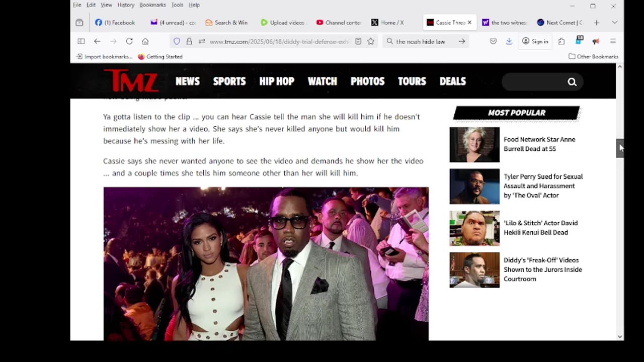
Task: Click the megaphone toolbar icon
Action: point(596,41)
